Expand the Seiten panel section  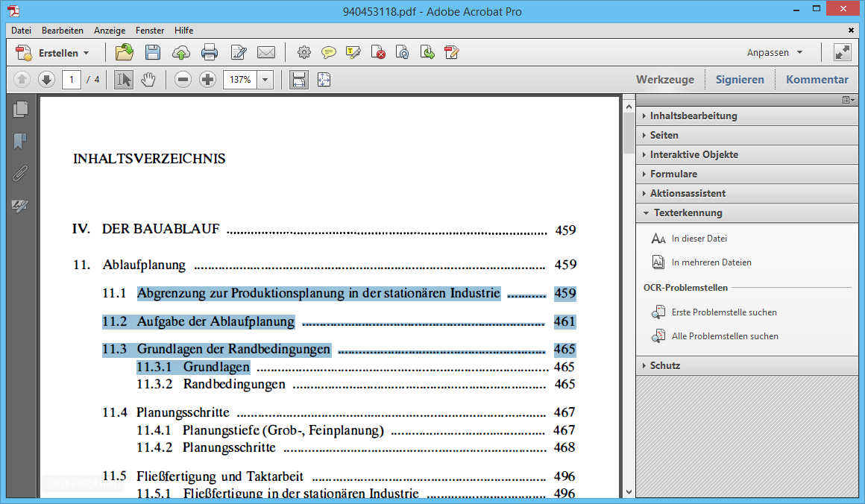664,135
